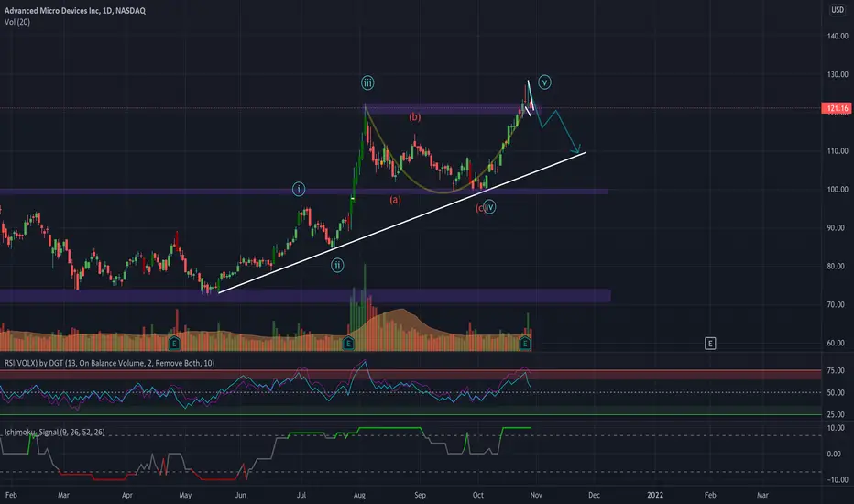Select the red (b) corrective wave label
The height and width of the screenshot is (504, 854).
coord(415,116)
